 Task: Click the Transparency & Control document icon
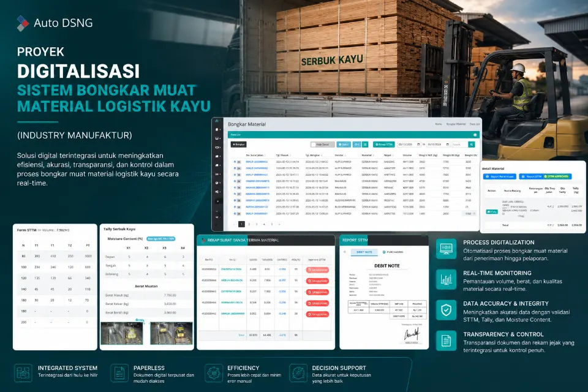point(446,341)
